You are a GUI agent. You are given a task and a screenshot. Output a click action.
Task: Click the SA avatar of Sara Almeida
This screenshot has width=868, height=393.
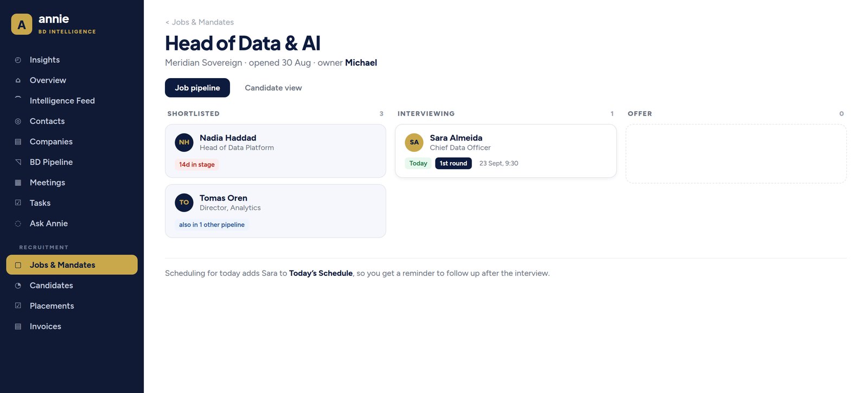pos(414,143)
